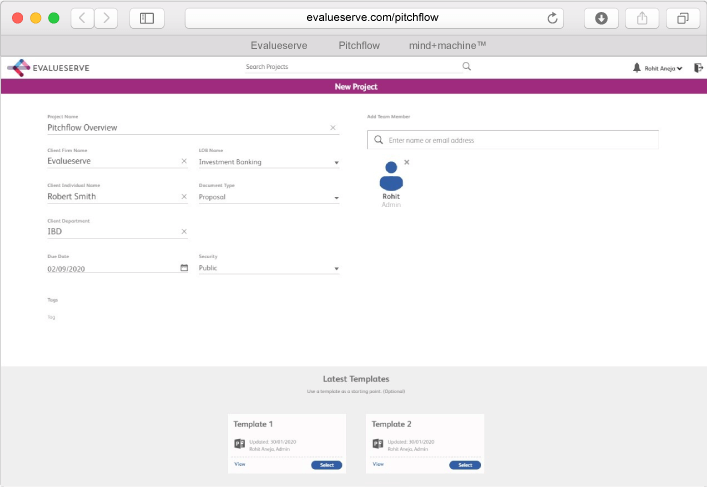Open browser downloads icon
This screenshot has height=487, width=707.
pyautogui.click(x=601, y=18)
